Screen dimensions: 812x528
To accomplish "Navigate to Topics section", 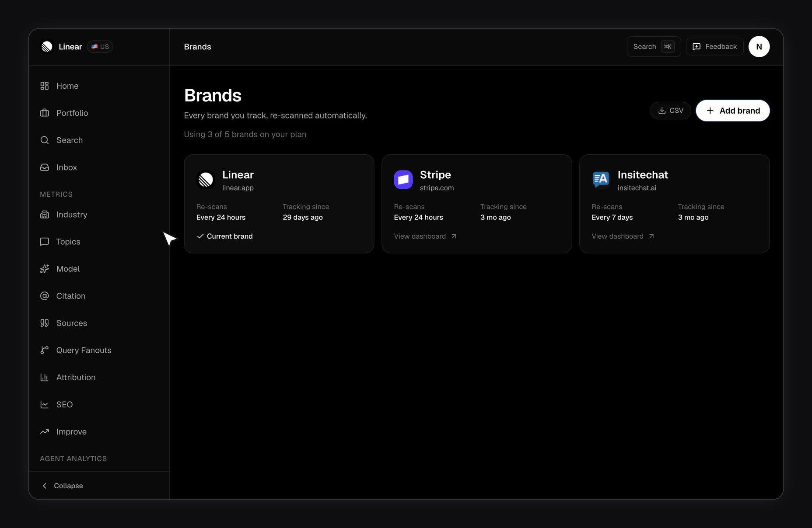I will [99, 242].
